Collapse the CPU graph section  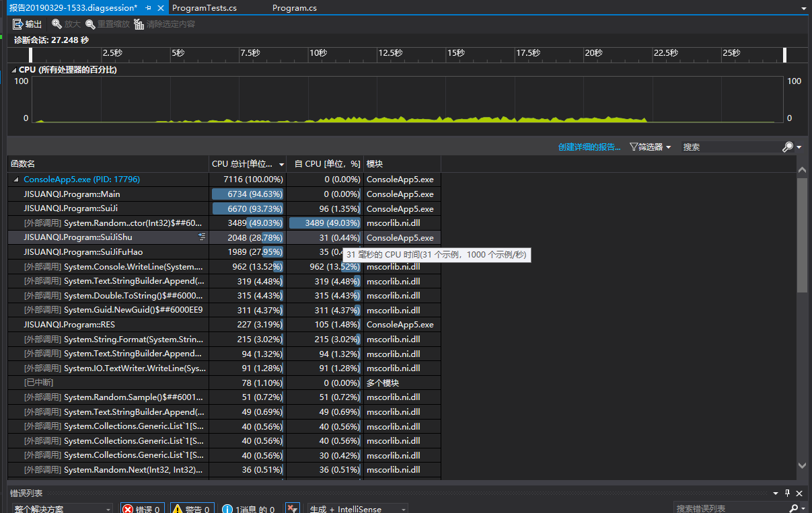click(x=13, y=70)
